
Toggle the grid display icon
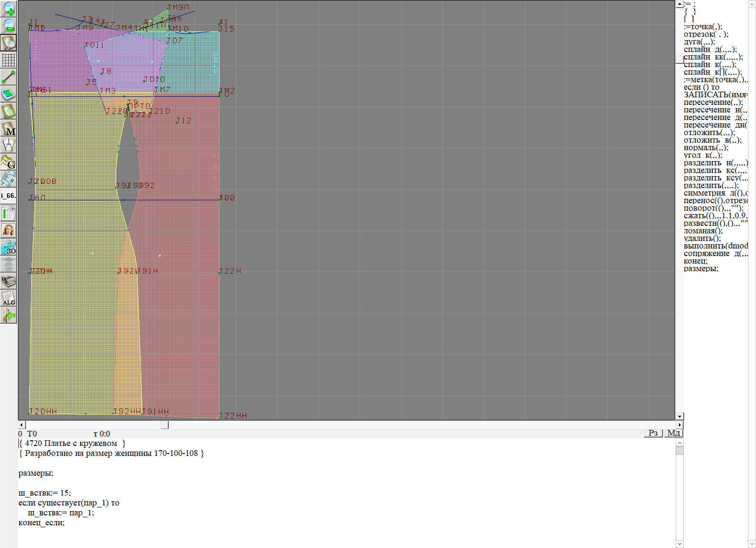tap(9, 60)
